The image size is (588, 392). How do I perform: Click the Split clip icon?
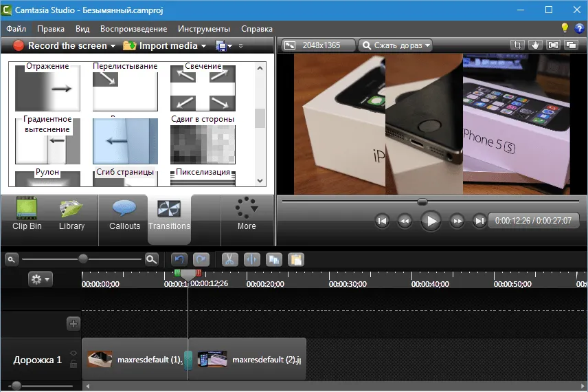pyautogui.click(x=251, y=259)
